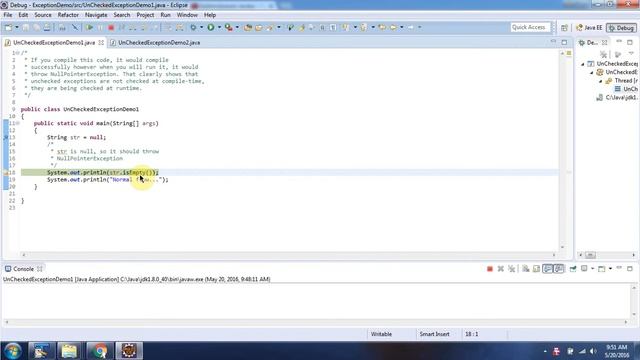Select the C:\Java\jdk1 process entry
Image resolution: width=640 pixels, height=360 pixels.
coord(617,98)
